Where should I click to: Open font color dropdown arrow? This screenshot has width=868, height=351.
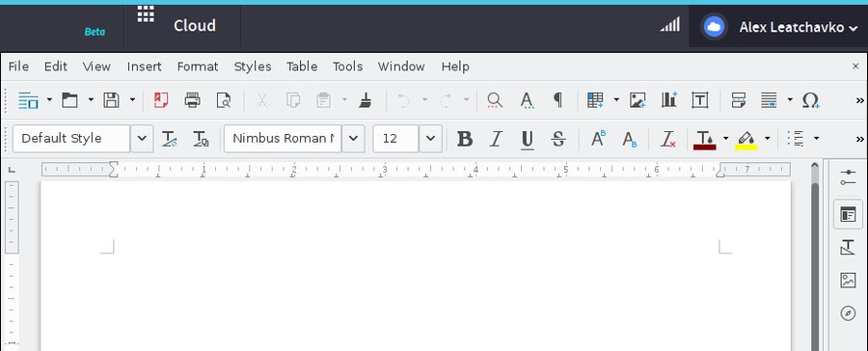tap(725, 139)
